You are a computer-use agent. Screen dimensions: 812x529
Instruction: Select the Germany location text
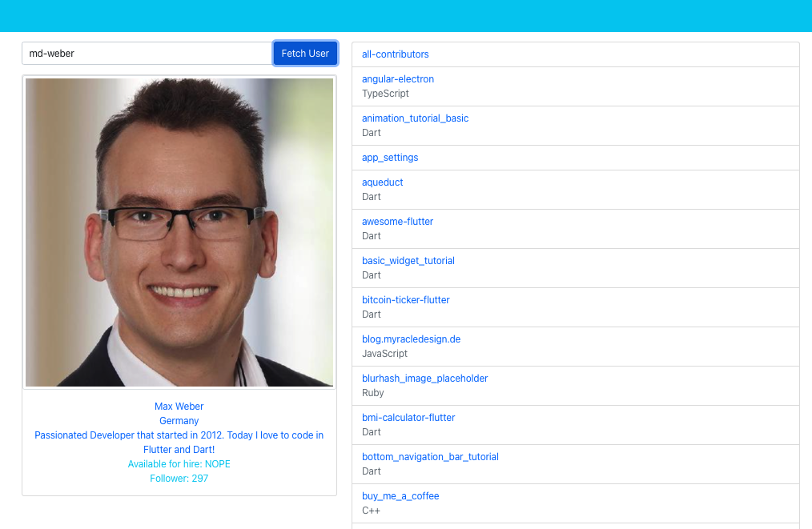click(179, 421)
